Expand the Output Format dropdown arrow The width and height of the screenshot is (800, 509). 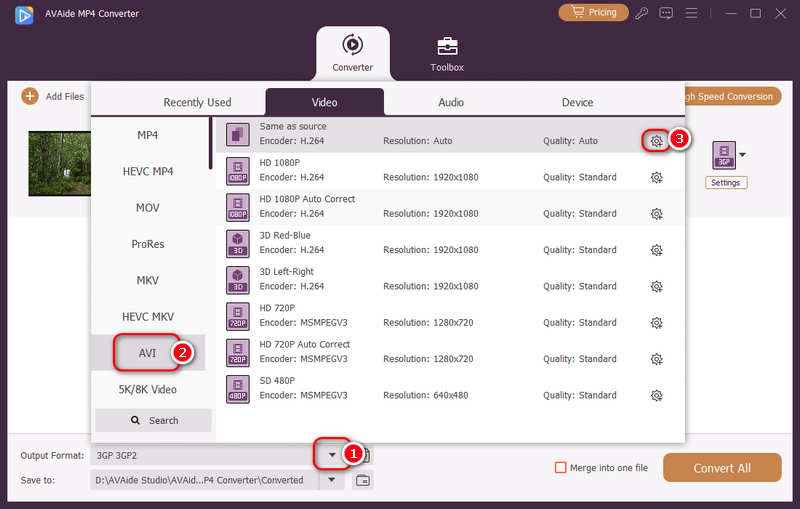click(x=332, y=455)
